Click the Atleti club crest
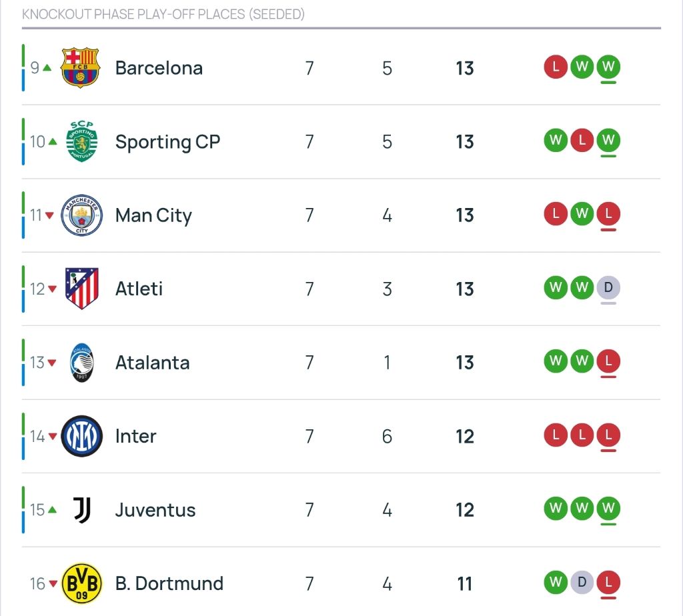This screenshot has height=616, width=683. tap(81, 289)
